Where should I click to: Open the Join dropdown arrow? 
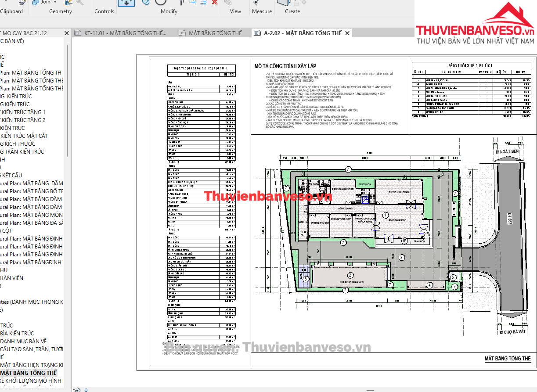tap(55, 2)
